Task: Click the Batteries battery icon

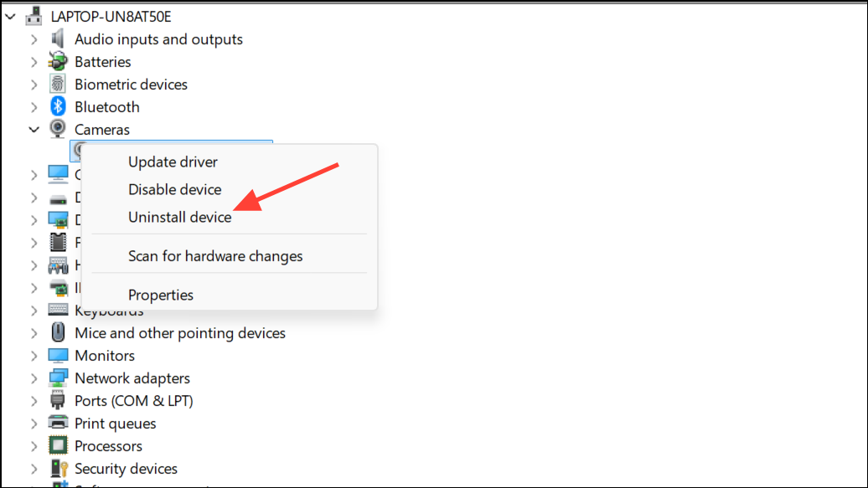Action: 58,61
